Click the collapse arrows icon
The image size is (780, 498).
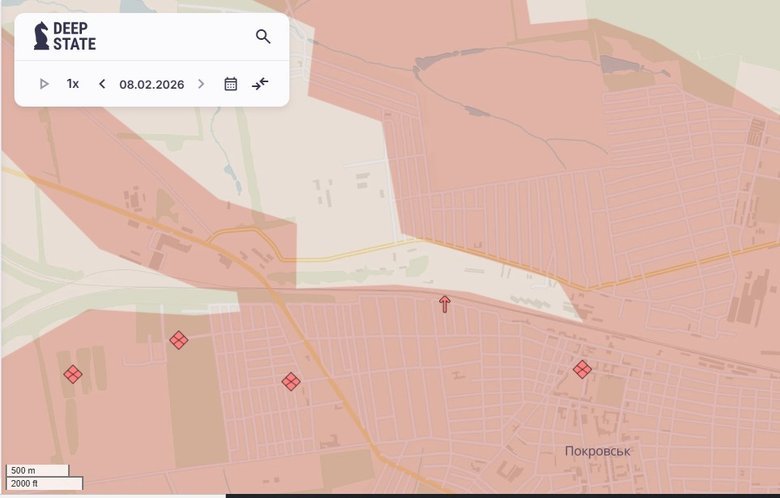click(260, 84)
